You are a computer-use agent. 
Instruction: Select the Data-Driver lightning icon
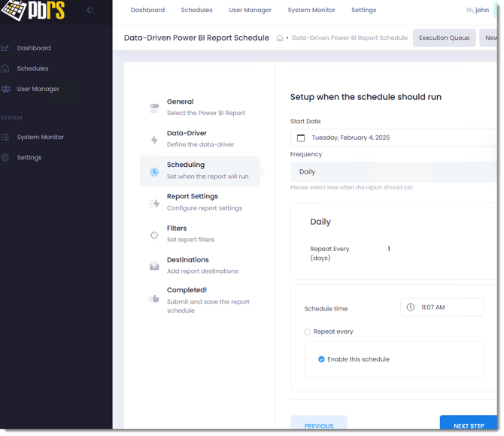click(155, 140)
